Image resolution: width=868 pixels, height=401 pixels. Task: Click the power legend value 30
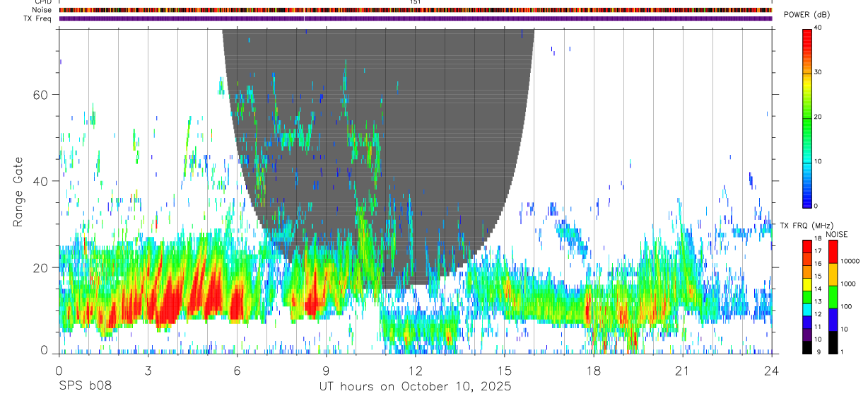coord(819,73)
